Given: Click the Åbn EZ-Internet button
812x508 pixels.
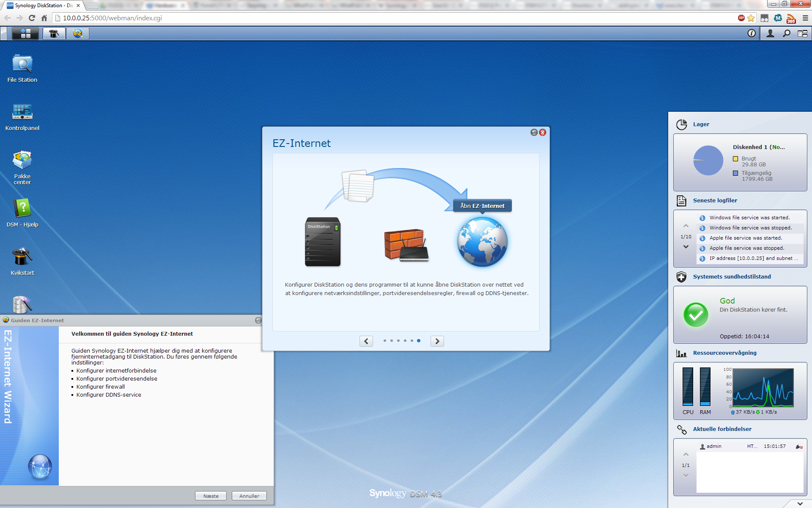Looking at the screenshot, I should click(x=483, y=206).
